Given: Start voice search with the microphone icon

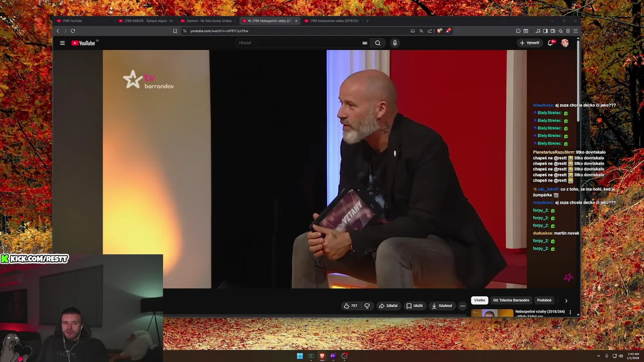Looking at the screenshot, I should 395,43.
